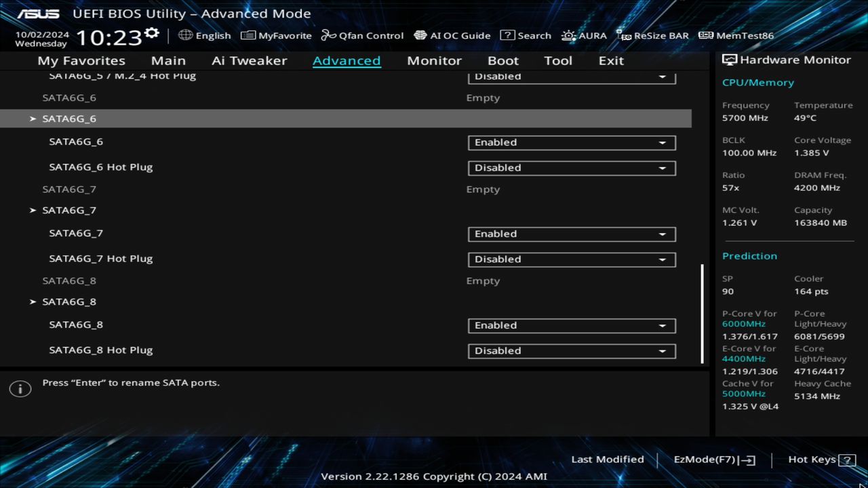Open the ReSize BAR feature

click(x=652, y=35)
